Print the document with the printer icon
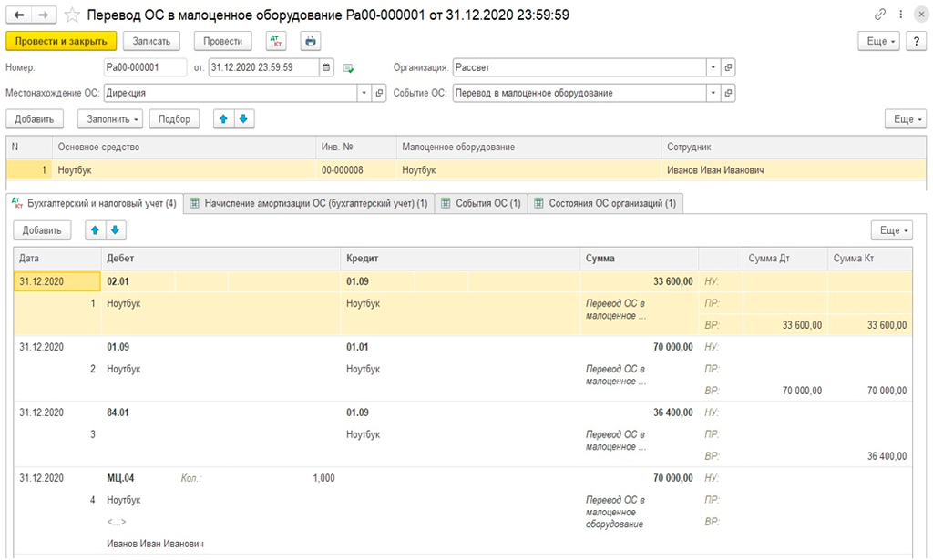Viewport: 933px width, 560px height. [x=310, y=41]
